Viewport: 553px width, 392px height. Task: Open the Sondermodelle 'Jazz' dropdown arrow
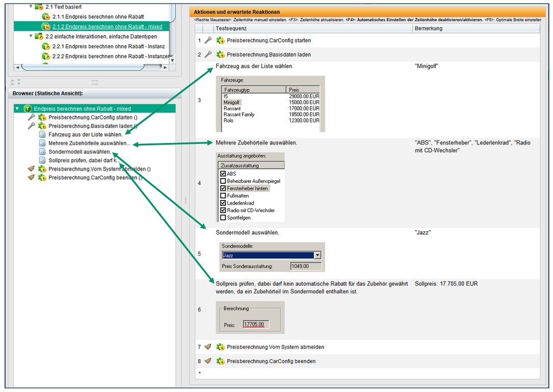point(317,255)
